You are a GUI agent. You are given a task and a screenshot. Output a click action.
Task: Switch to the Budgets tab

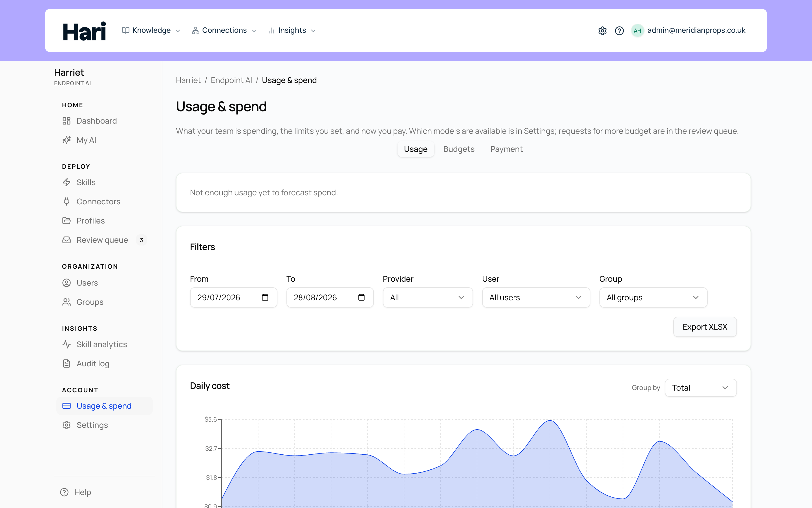pos(459,149)
